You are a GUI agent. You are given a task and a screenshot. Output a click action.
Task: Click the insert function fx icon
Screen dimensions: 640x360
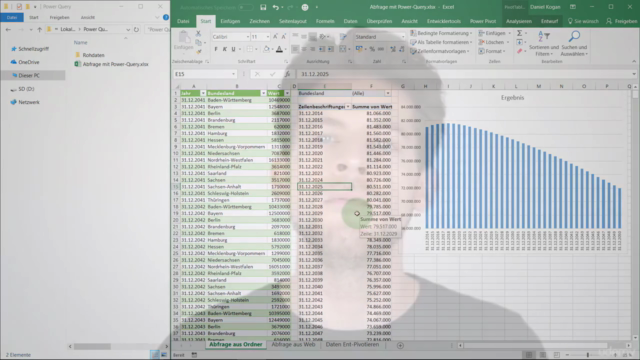pos(288,74)
